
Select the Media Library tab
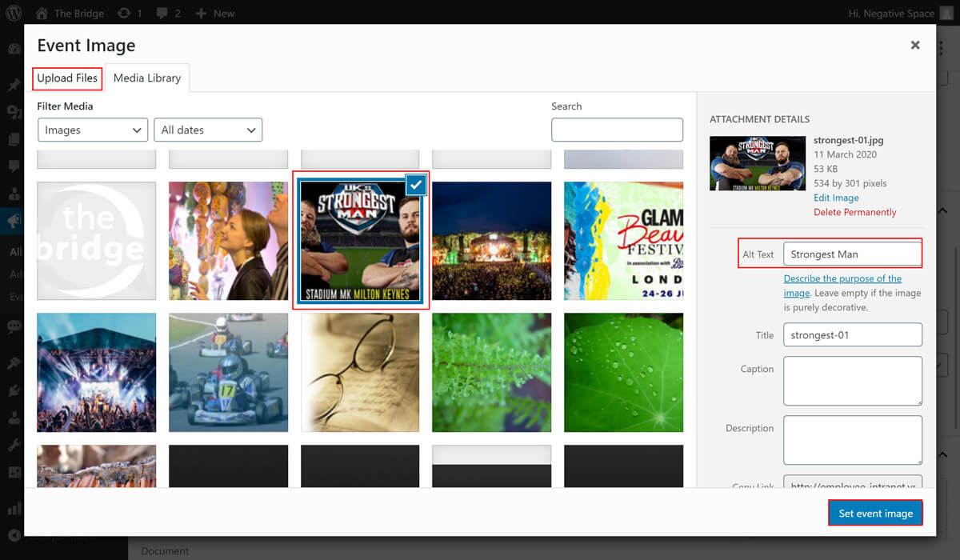point(147,78)
